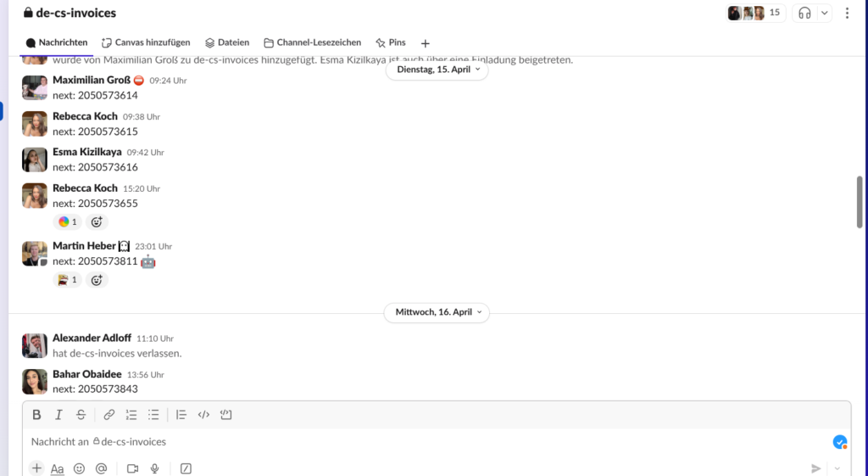The image size is (868, 476).
Task: Click the message input field for de-cs-invoices
Action: click(x=424, y=441)
